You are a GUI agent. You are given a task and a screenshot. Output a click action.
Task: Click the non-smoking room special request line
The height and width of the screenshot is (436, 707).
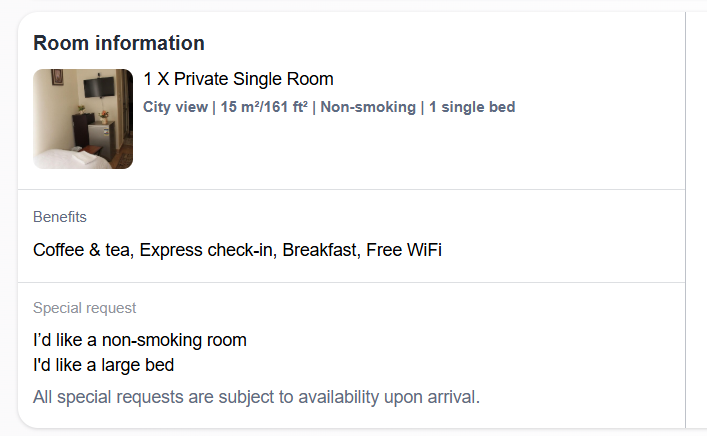coord(140,340)
